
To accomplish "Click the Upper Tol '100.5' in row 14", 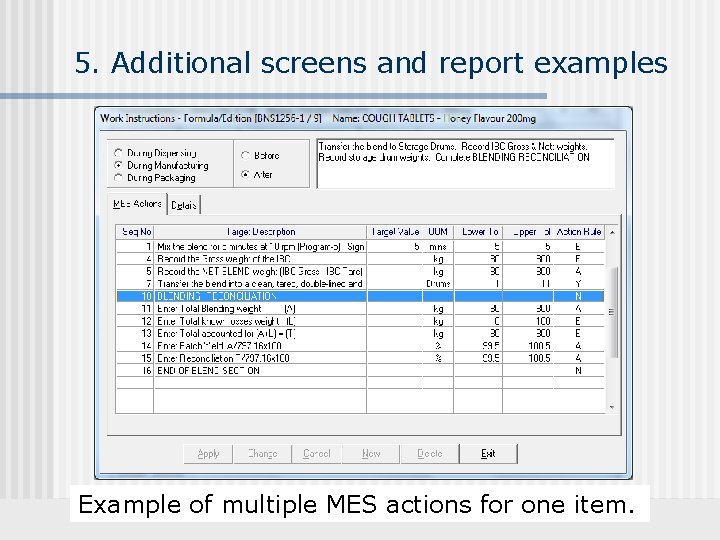I will coord(528,346).
